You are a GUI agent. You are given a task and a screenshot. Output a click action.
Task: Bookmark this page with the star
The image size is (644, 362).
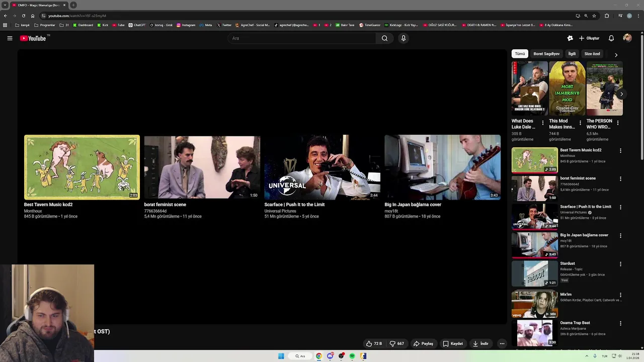(594, 16)
